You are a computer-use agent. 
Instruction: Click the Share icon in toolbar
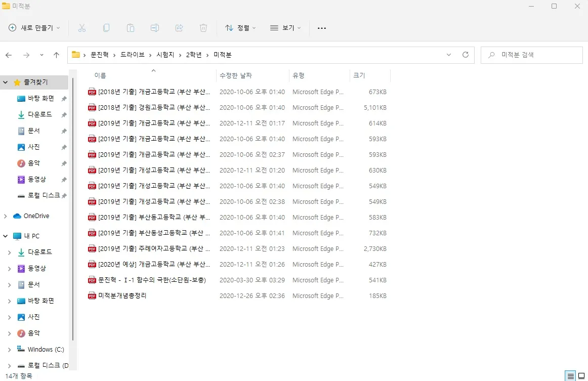179,28
